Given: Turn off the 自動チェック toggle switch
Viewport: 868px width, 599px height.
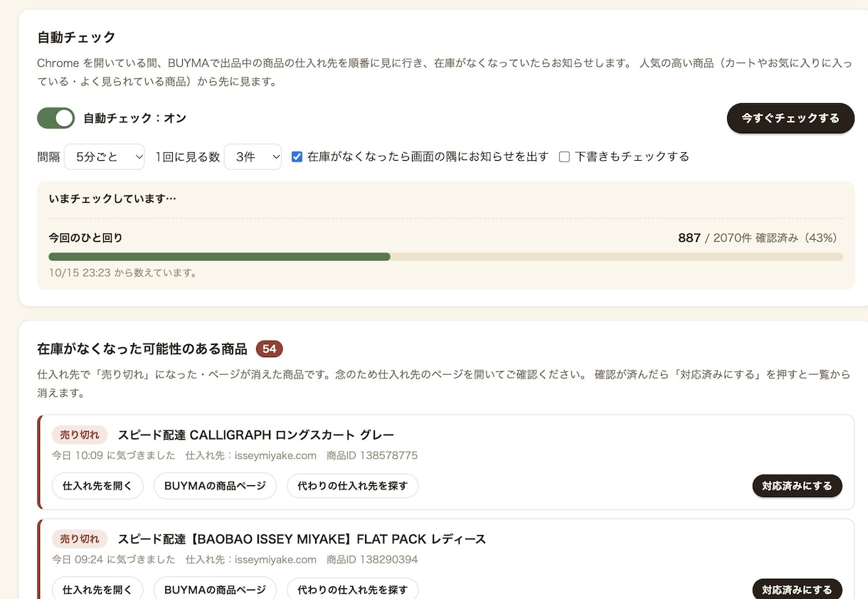Looking at the screenshot, I should [x=55, y=118].
